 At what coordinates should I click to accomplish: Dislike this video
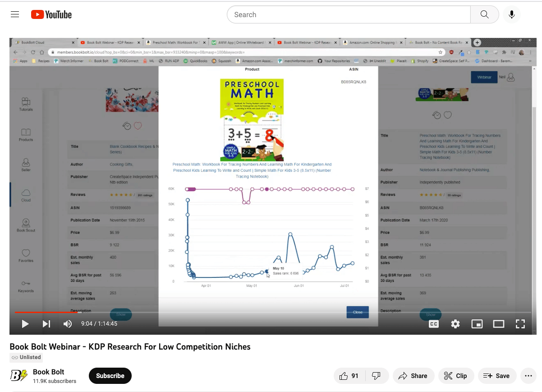tap(376, 376)
